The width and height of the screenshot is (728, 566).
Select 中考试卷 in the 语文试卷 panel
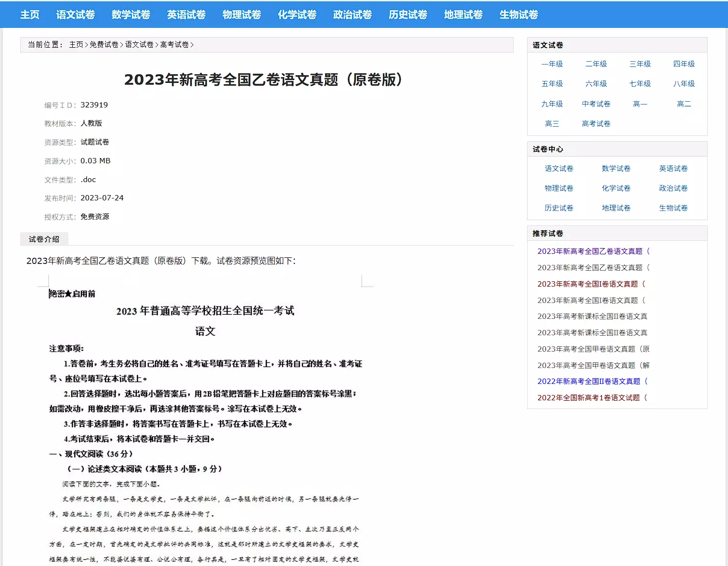point(596,104)
